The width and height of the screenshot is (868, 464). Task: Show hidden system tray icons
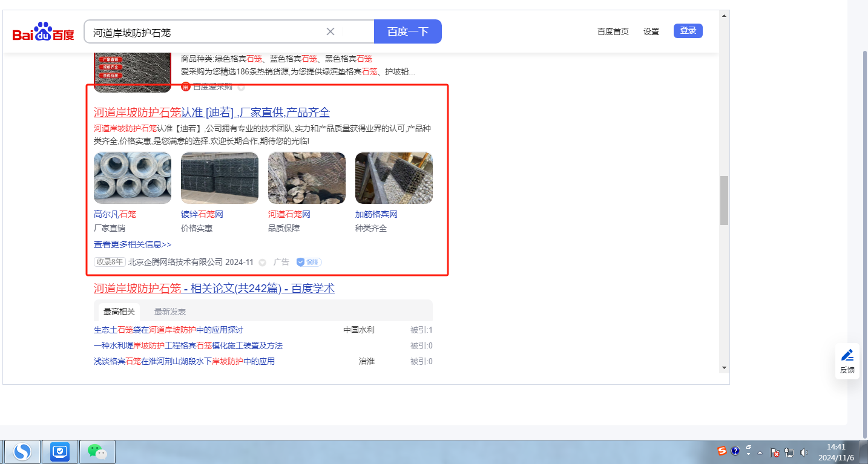[760, 453]
